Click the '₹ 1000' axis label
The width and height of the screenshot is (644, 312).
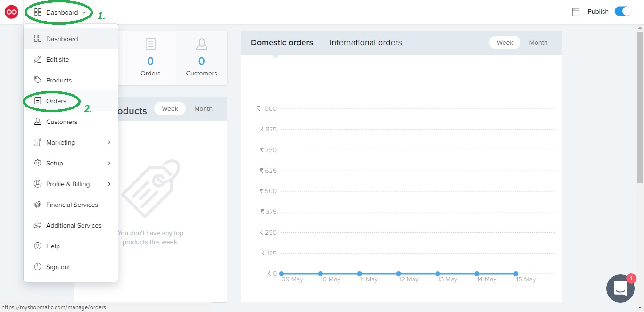coord(267,108)
